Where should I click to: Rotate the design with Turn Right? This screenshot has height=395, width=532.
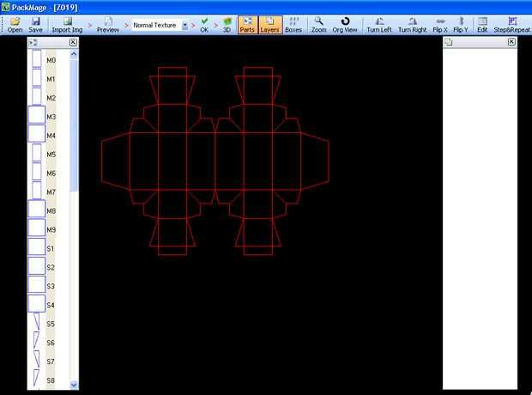(412, 25)
